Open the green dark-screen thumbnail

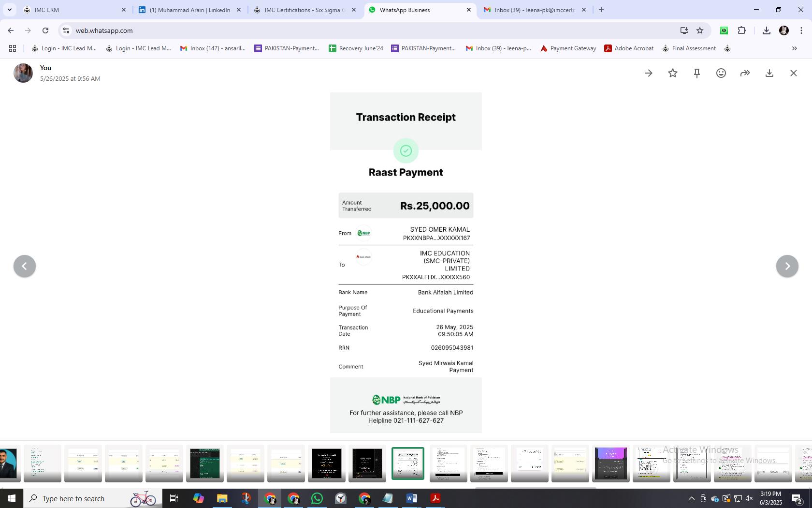tap(205, 463)
